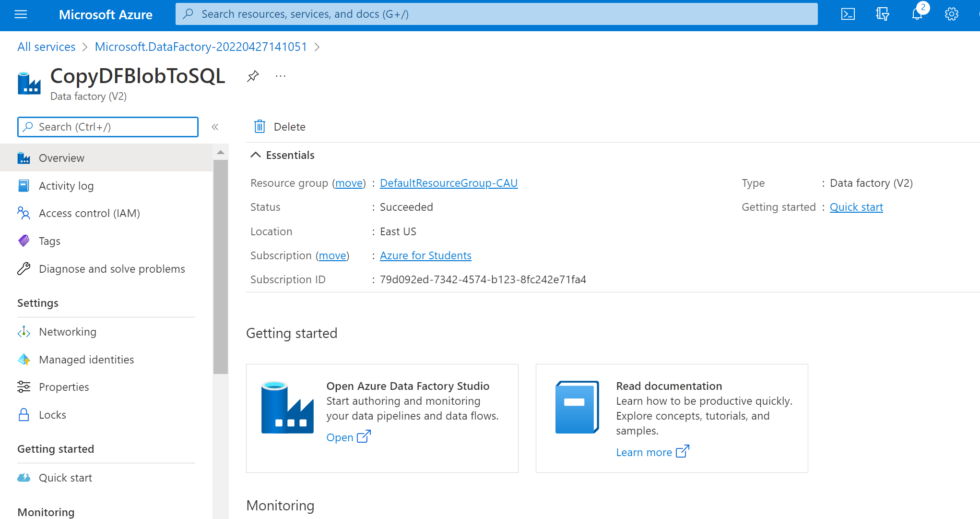Viewport: 980px width, 519px height.
Task: Click the Access control people icon
Action: (x=24, y=213)
